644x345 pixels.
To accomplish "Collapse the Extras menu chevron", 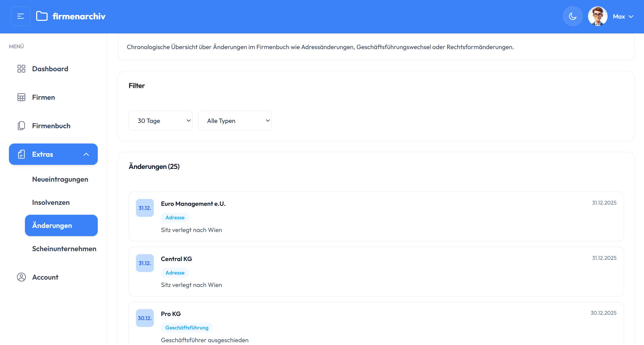I will [x=86, y=154].
